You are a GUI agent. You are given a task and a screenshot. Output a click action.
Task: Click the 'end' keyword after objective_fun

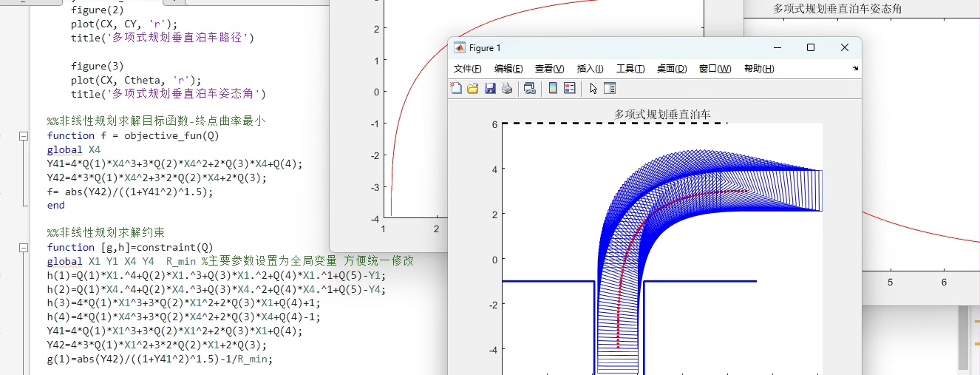tap(56, 206)
